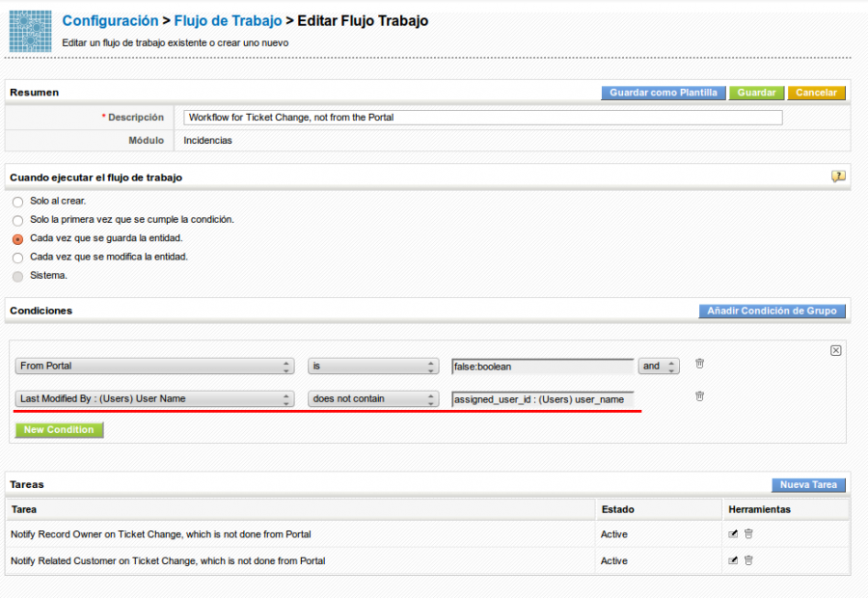Delete the Last Modified By condition row
The height and width of the screenshot is (598, 868).
699,396
